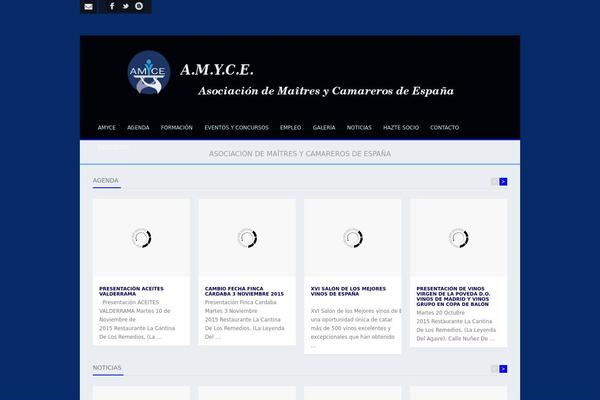The height and width of the screenshot is (400, 600).
Task: Open Eventos y Concursos menu
Action: pyautogui.click(x=236, y=127)
